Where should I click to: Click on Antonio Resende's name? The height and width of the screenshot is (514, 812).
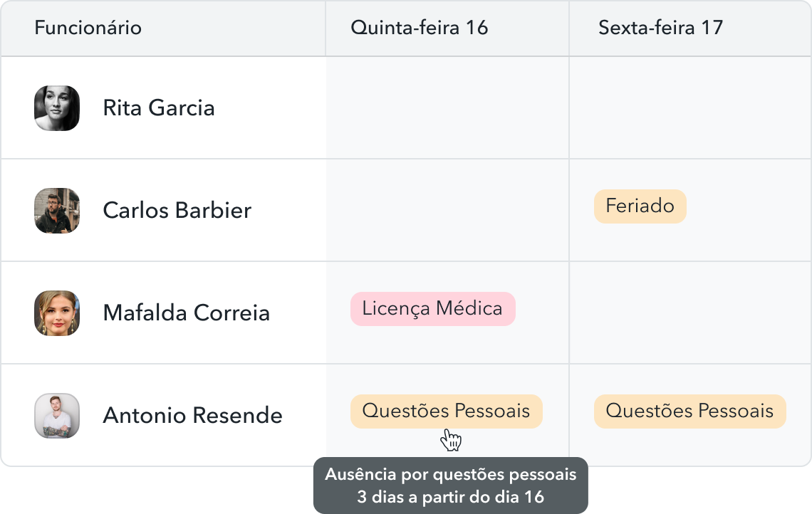point(193,416)
